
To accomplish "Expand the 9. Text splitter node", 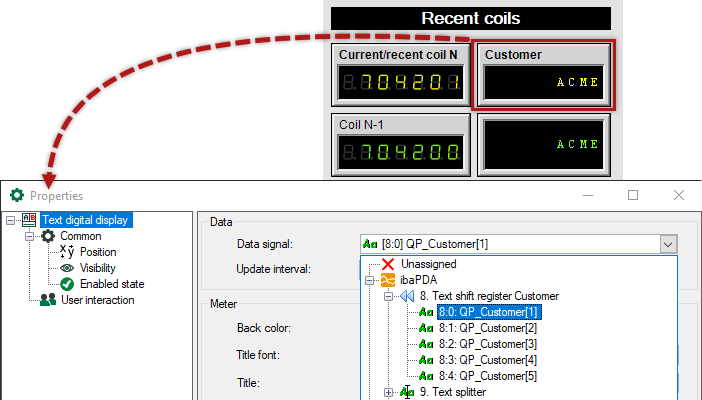I will (x=389, y=392).
